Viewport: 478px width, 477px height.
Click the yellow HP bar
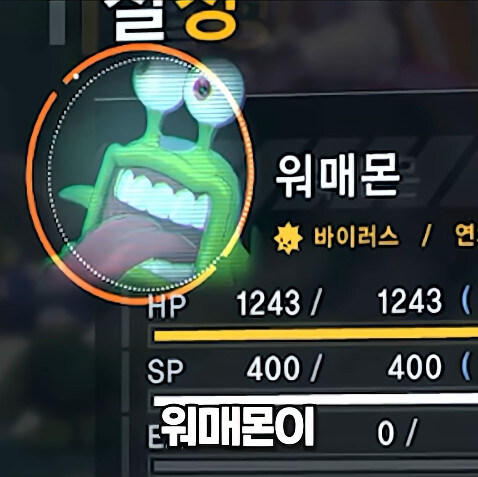click(316, 334)
